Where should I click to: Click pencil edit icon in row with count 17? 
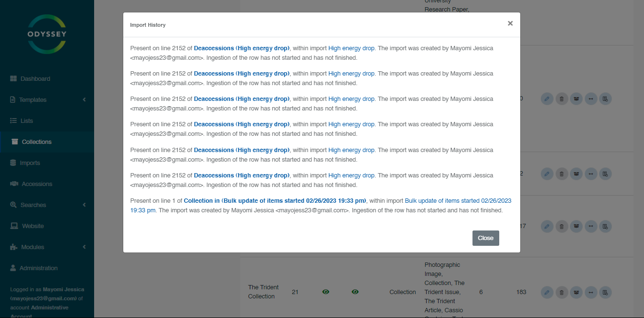(x=547, y=226)
